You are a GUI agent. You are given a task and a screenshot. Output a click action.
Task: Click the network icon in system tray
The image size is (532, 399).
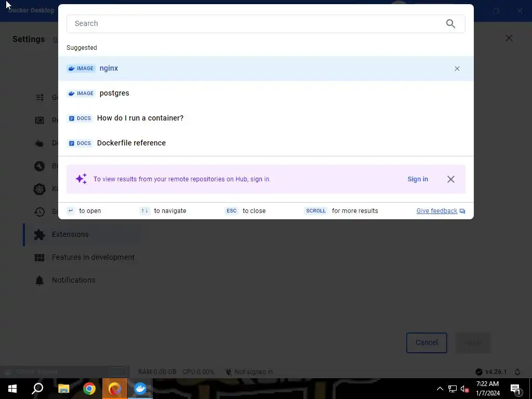pos(453,389)
